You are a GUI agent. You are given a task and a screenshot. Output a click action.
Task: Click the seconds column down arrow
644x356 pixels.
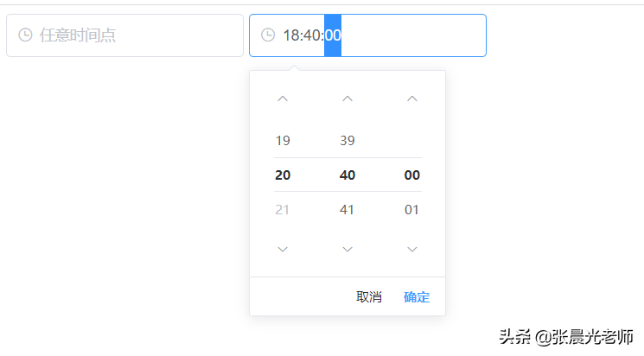tap(412, 250)
